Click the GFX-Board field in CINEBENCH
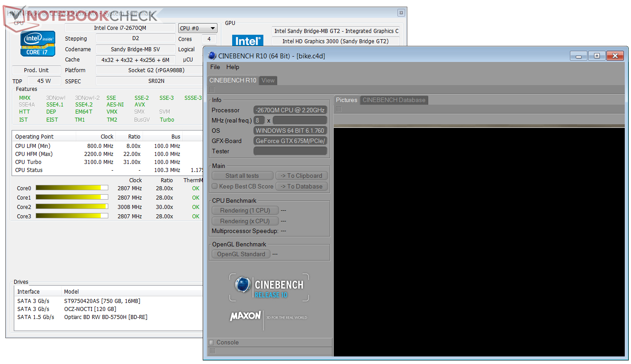The image size is (631, 364). (x=291, y=141)
